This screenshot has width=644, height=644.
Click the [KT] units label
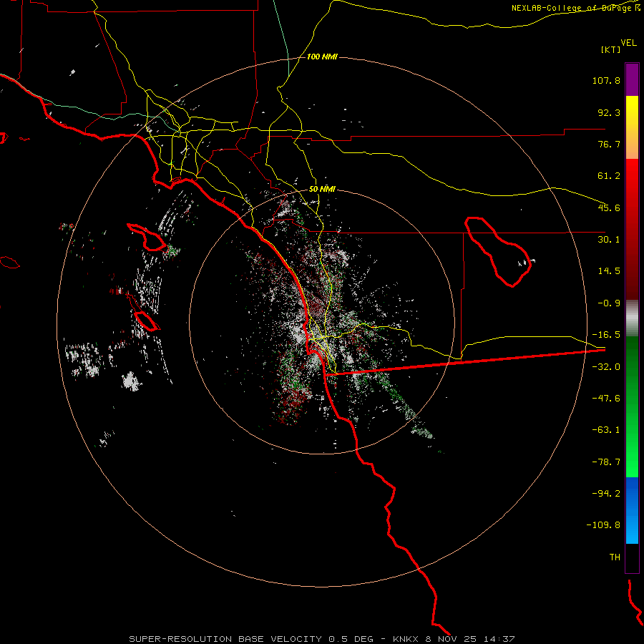coord(610,49)
